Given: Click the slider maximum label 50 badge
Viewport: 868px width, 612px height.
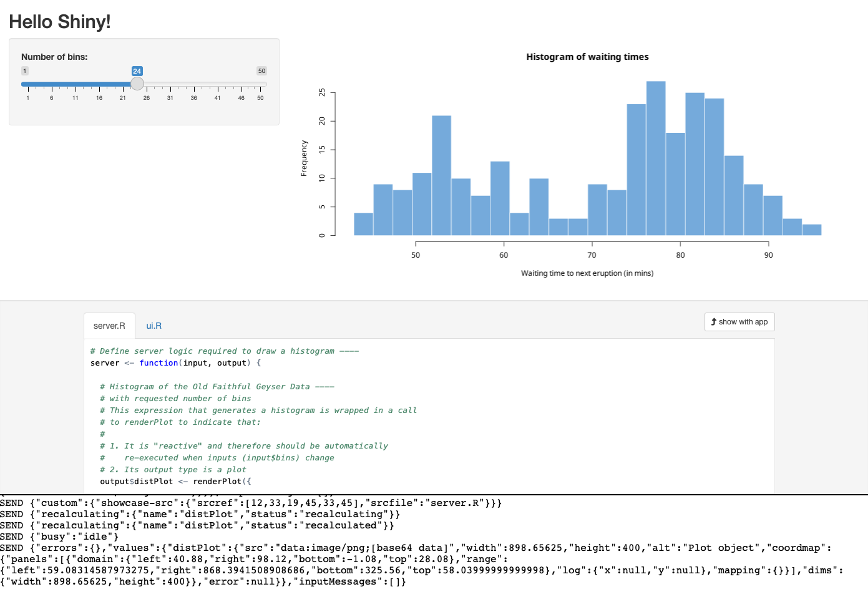Looking at the screenshot, I should pyautogui.click(x=261, y=71).
